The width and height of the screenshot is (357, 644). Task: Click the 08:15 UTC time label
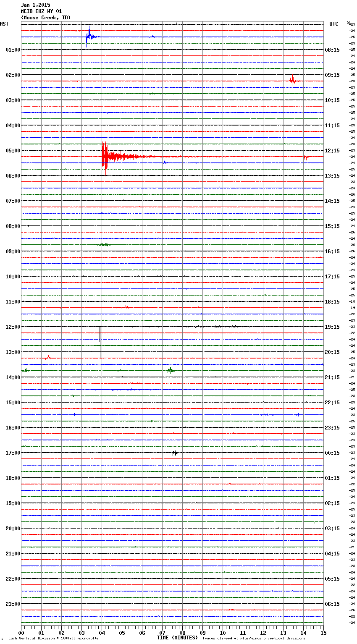332,50
